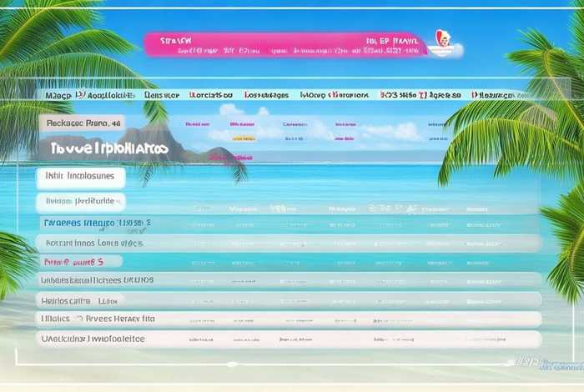Click the Iiviapen sidebar button
584x392 pixels.
81,201
